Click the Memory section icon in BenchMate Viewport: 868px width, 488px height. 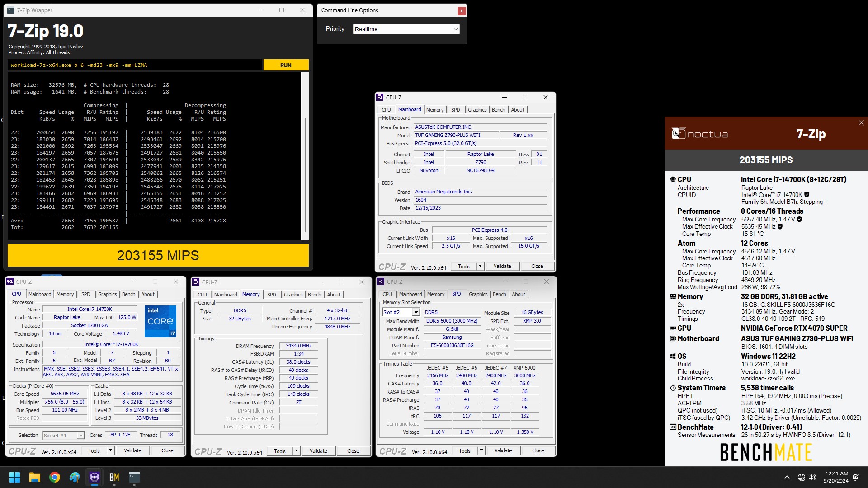673,296
